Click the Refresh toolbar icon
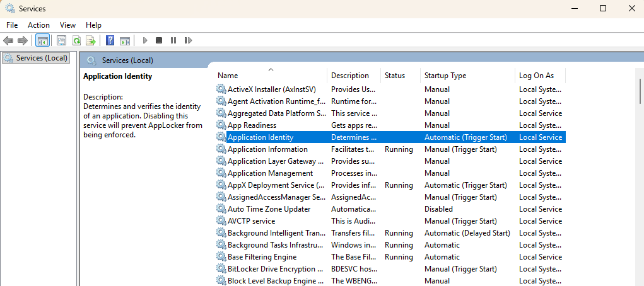Screen dimensions: 644x286 [76, 40]
